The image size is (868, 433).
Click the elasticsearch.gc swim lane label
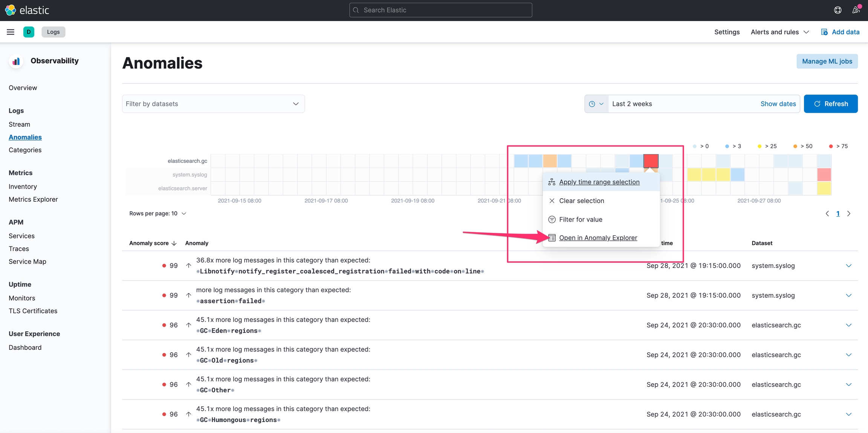coord(187,161)
